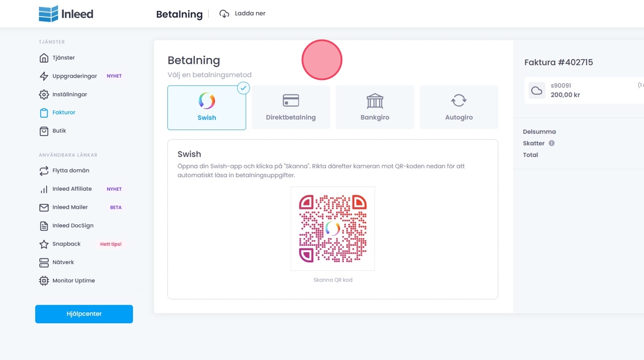The image size is (644, 360).
Task: Click the Inleed logo
Action: [x=66, y=14]
